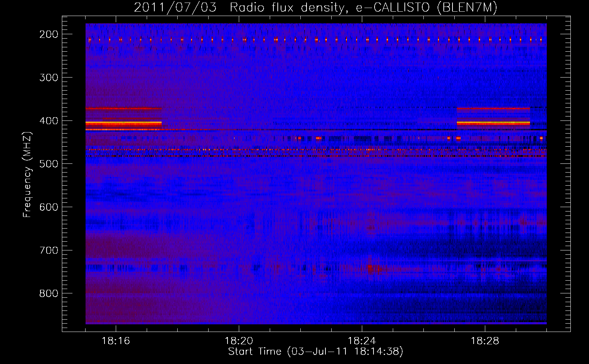Click the 500 frequency tick label
This screenshot has height=364, width=589.
pyautogui.click(x=49, y=164)
